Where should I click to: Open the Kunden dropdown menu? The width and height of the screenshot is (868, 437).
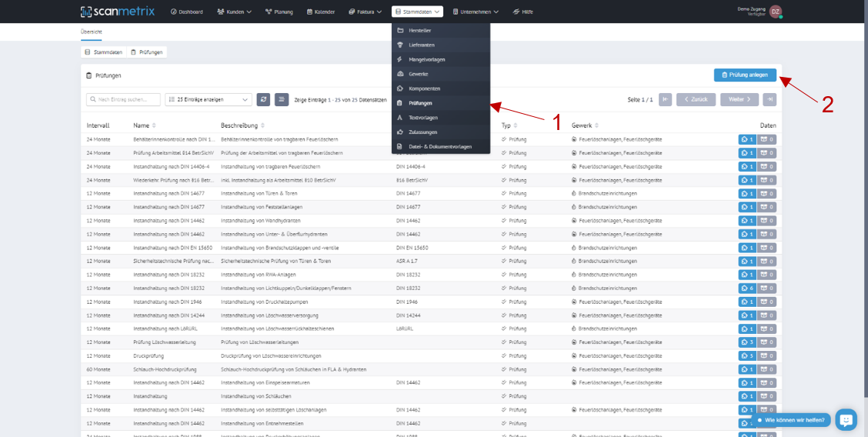click(x=234, y=12)
